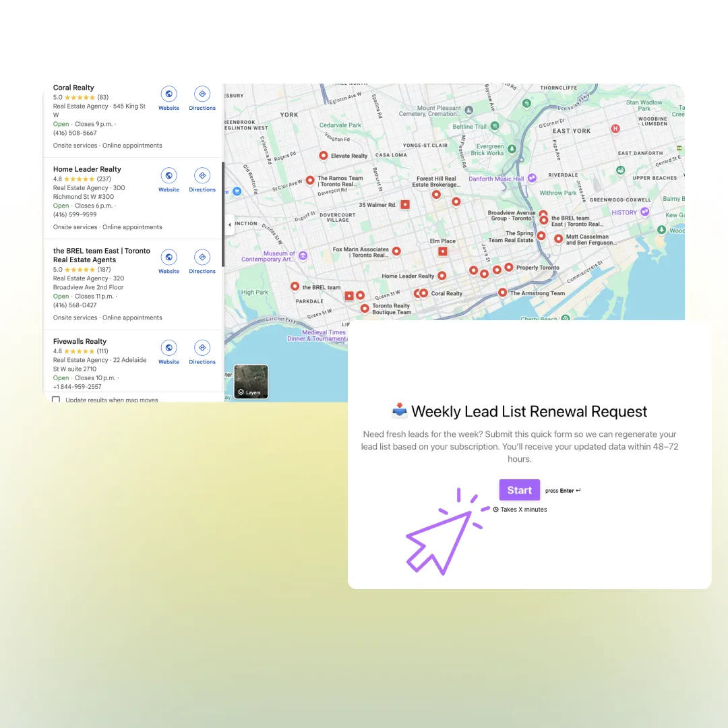The height and width of the screenshot is (728, 728).
Task: Click the High Park map label
Action: point(254,292)
